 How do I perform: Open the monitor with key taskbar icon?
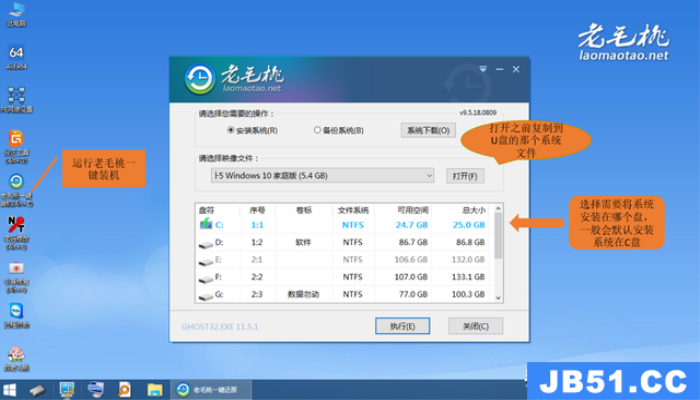click(x=67, y=390)
